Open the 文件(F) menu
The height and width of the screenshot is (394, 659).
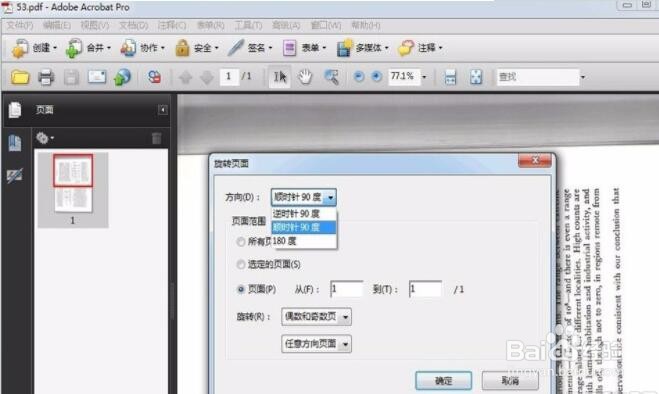[20, 26]
